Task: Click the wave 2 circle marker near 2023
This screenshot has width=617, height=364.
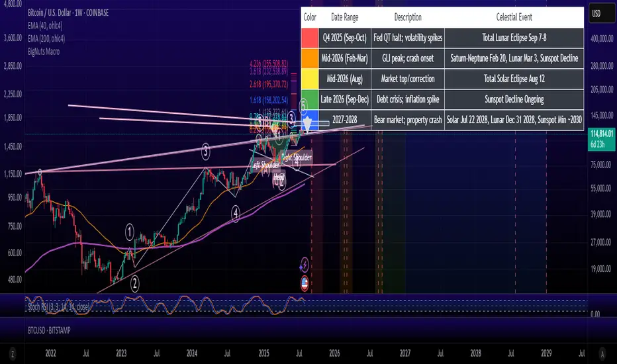Action: click(134, 283)
